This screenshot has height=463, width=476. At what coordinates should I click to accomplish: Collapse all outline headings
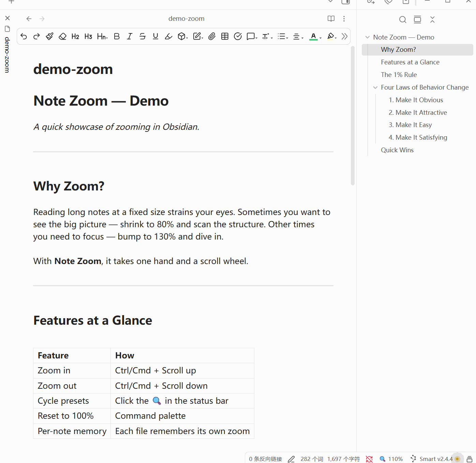pyautogui.click(x=432, y=20)
